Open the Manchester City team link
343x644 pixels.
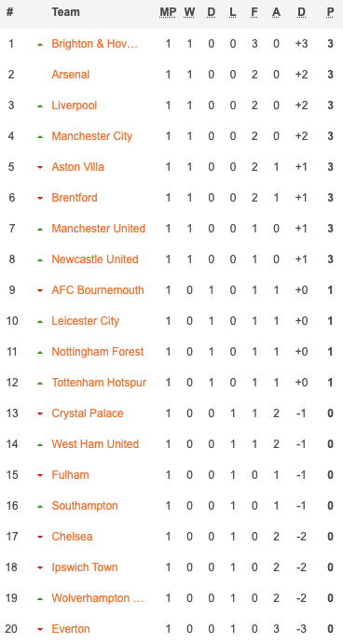click(92, 136)
